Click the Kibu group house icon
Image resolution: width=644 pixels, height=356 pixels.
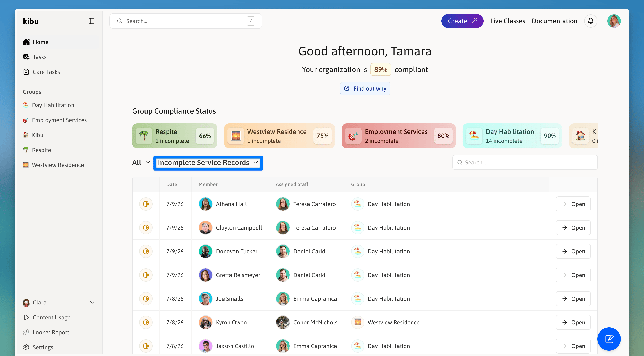tap(26, 135)
